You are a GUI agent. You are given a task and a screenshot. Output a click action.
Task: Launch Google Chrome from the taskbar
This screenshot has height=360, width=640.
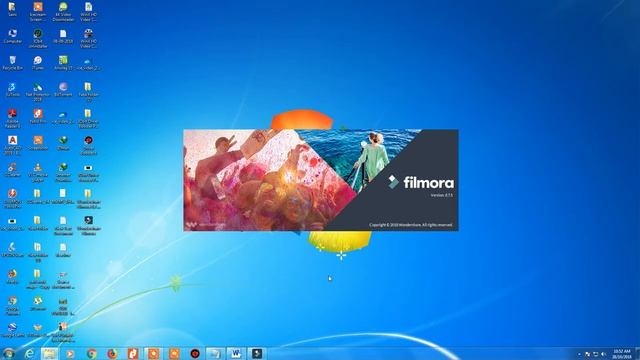(x=91, y=353)
